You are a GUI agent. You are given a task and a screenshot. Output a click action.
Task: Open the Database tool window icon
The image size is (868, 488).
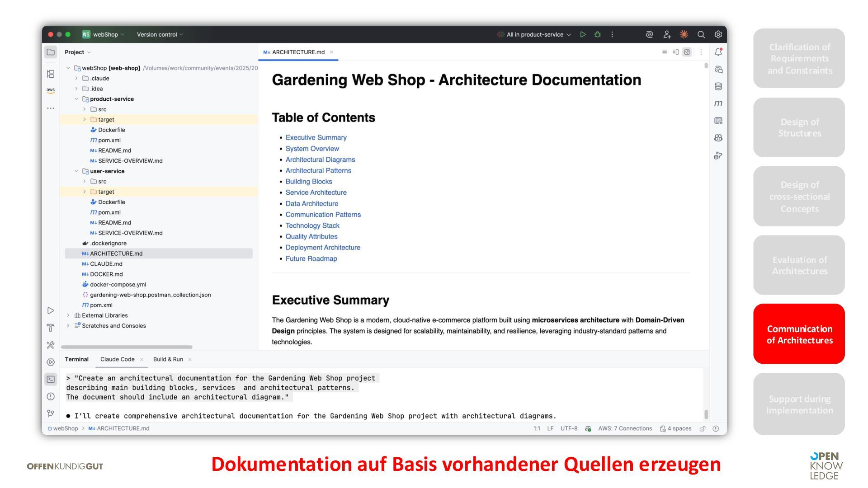pyautogui.click(x=718, y=86)
